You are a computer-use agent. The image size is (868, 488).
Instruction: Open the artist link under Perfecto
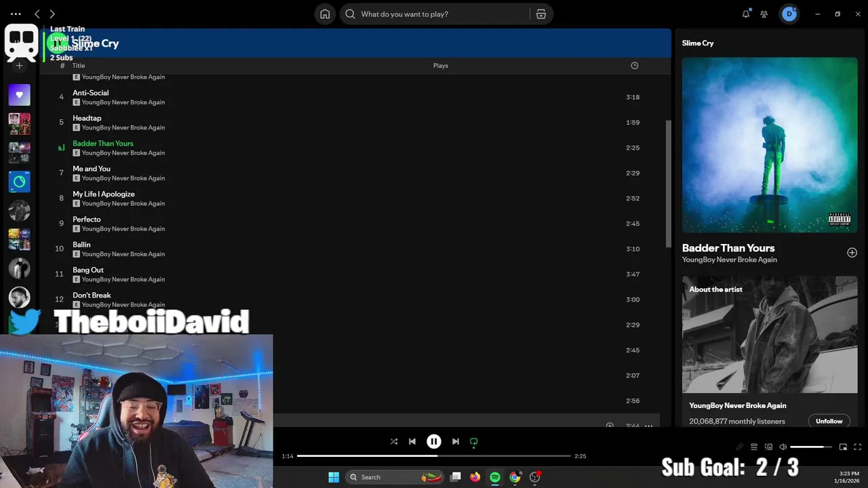click(123, 229)
